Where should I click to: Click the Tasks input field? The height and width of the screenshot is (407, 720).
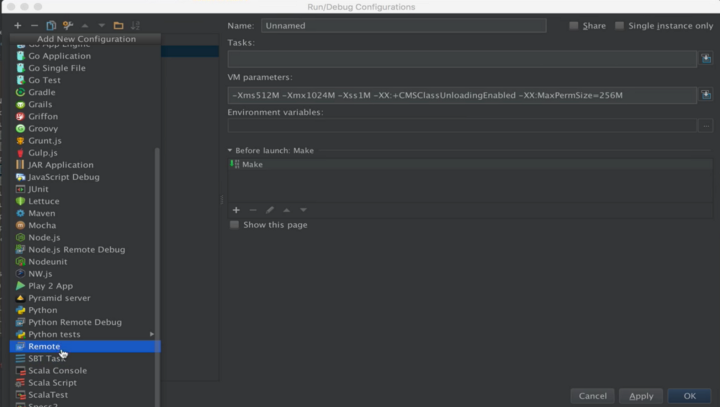point(462,59)
